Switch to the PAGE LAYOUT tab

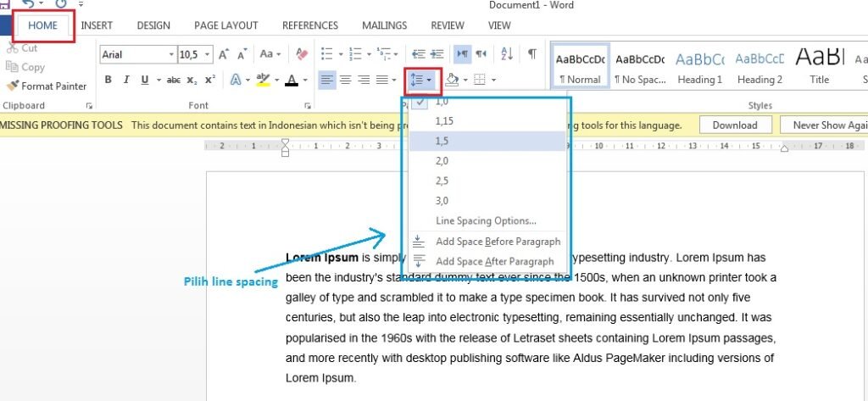225,25
